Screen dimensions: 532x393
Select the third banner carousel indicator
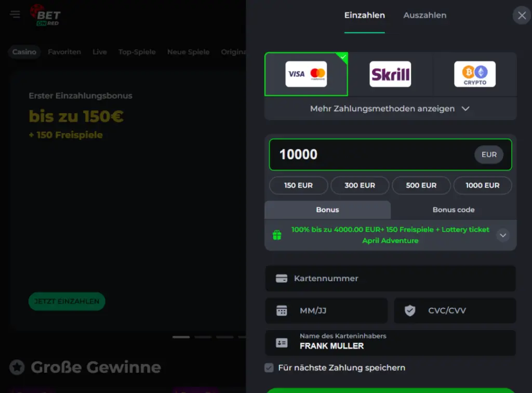point(225,337)
